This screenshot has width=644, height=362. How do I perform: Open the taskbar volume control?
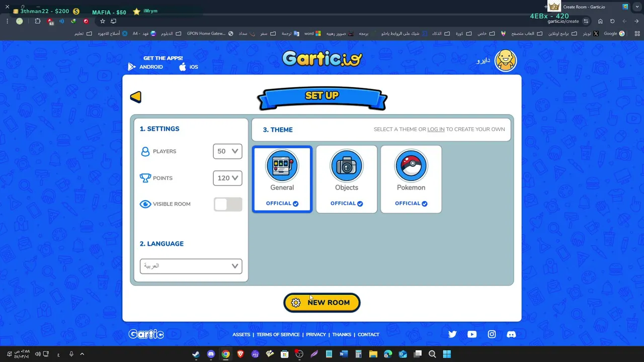pyautogui.click(x=37, y=354)
